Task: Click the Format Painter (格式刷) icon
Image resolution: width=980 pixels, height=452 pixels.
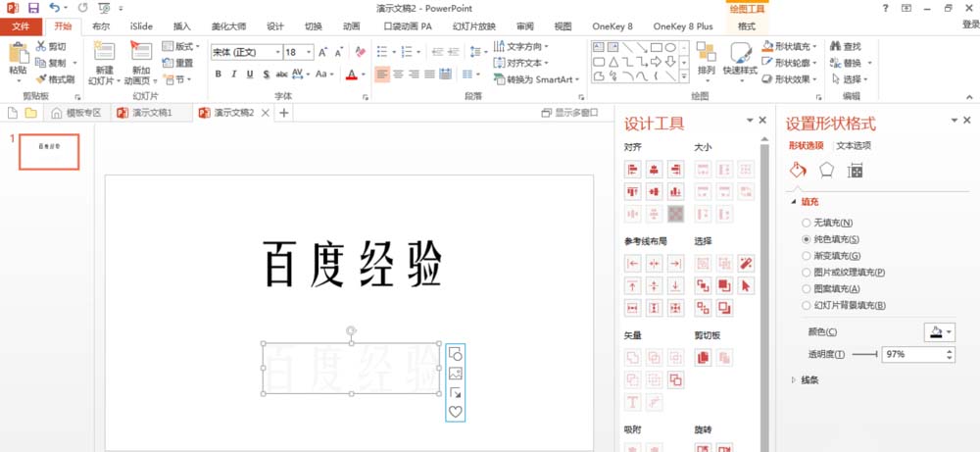Action: (x=40, y=79)
